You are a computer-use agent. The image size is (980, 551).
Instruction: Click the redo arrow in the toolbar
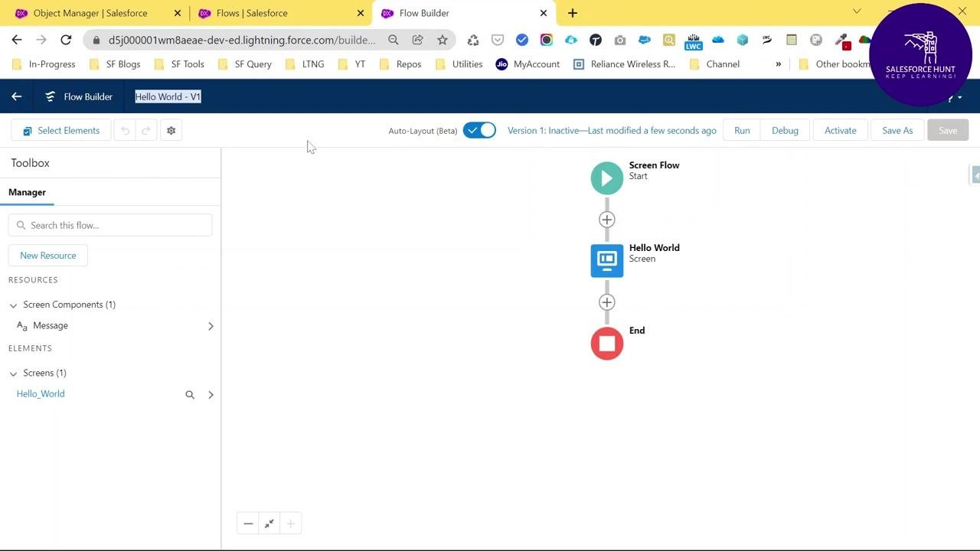[145, 131]
